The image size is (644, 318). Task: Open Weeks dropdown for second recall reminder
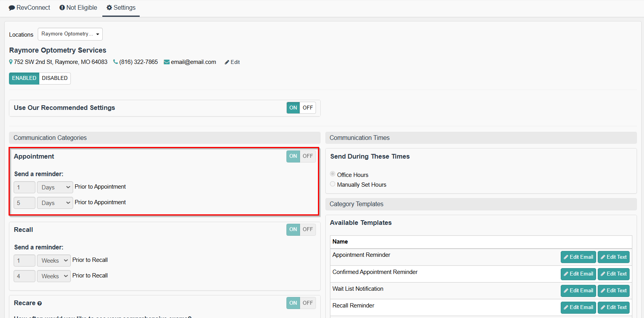tap(54, 276)
